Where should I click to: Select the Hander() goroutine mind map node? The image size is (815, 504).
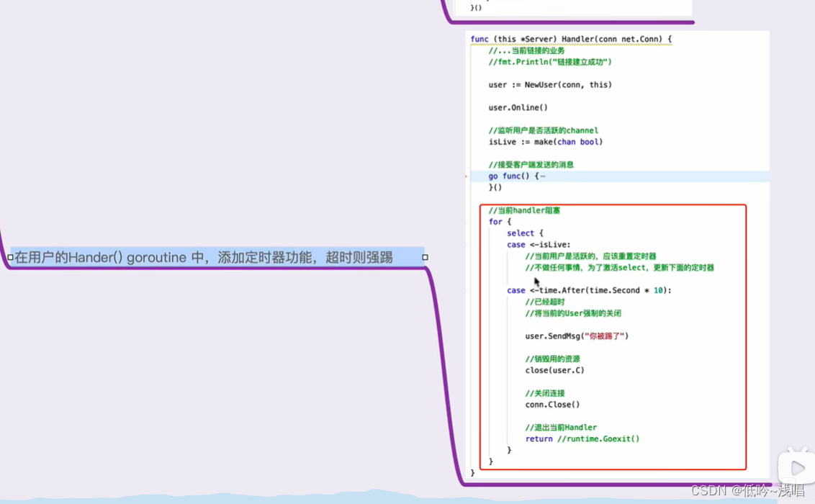204,257
